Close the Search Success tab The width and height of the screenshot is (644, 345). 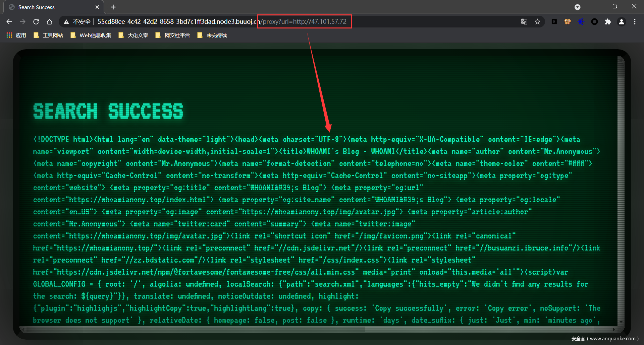tap(97, 7)
